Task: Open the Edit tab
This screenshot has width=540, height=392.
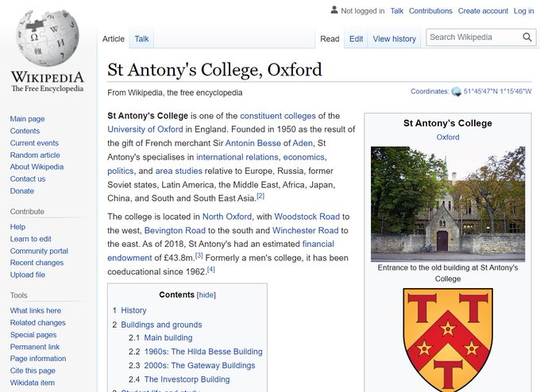Action: coord(356,39)
